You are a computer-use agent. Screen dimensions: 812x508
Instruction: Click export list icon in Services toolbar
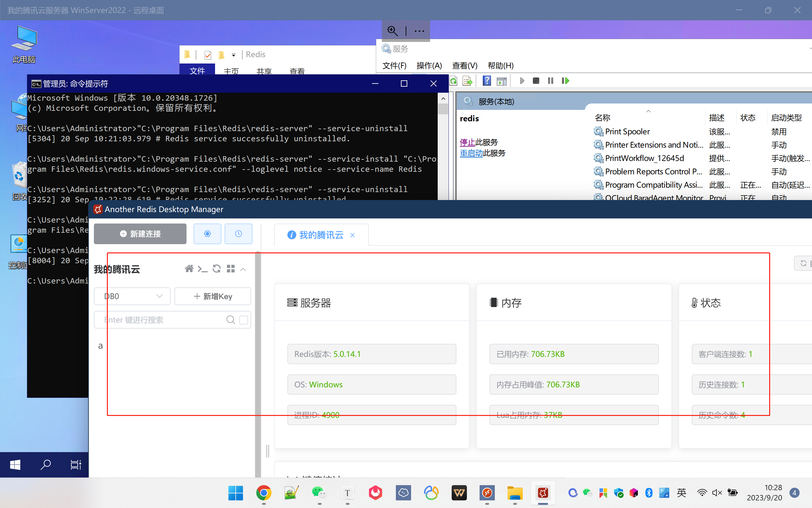point(468,81)
